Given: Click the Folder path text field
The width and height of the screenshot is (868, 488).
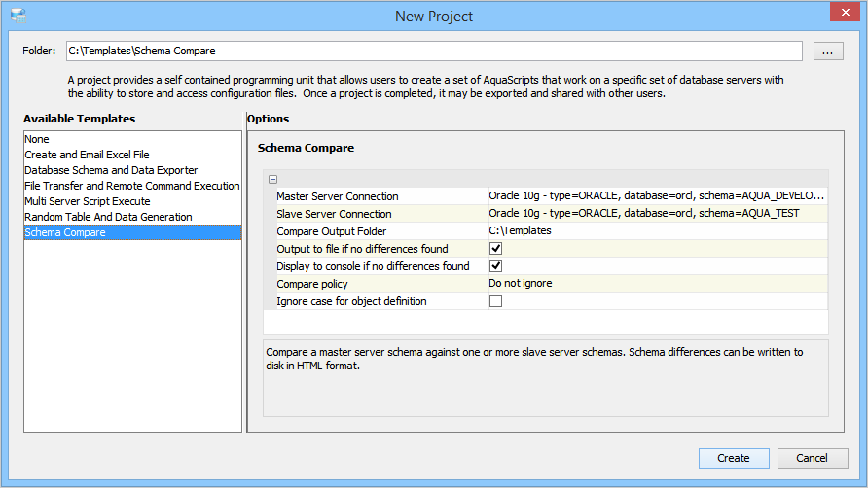Looking at the screenshot, I should [x=433, y=51].
